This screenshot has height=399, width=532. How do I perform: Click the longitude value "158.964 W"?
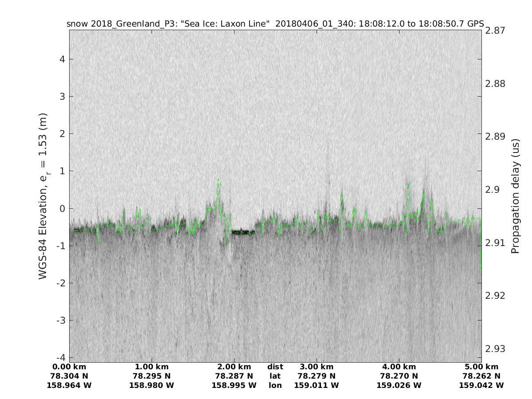point(69,385)
